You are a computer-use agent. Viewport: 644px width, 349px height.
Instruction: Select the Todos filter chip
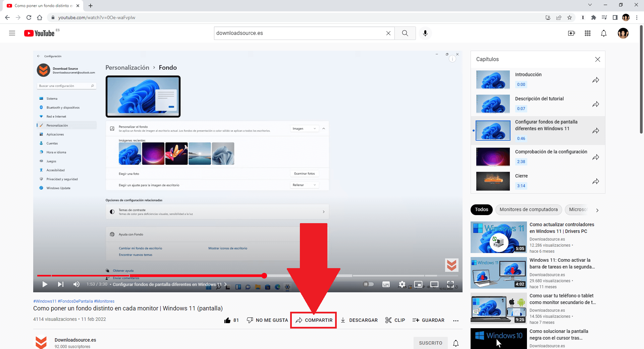(481, 209)
